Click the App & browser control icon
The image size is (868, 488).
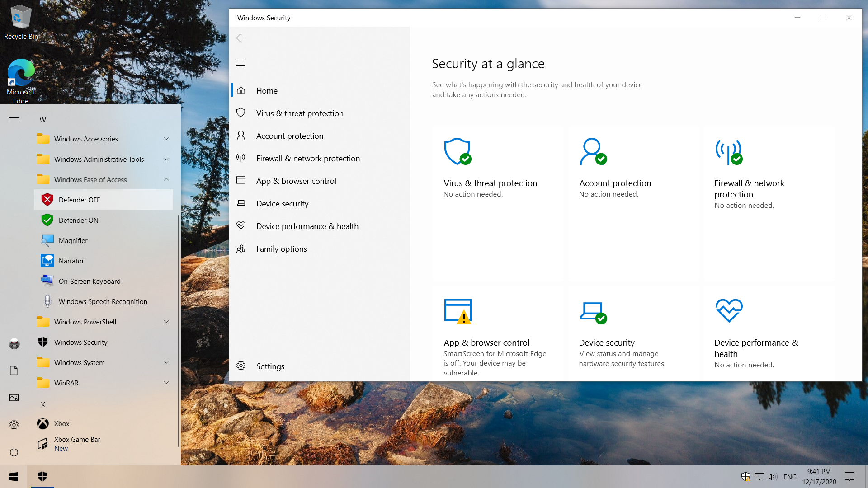[x=457, y=311]
